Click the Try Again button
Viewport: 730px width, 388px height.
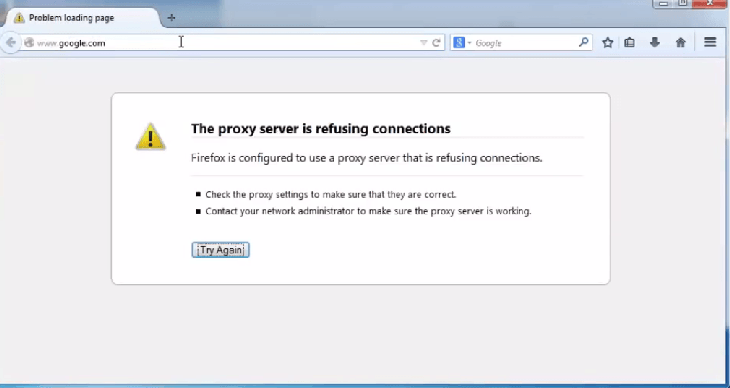coord(220,250)
